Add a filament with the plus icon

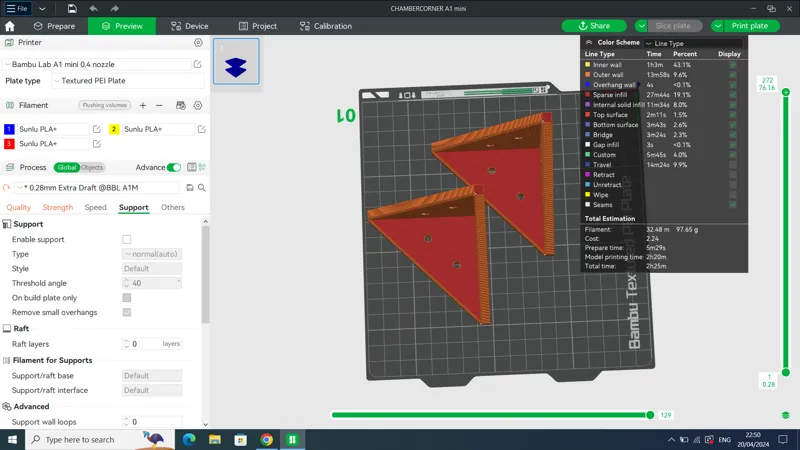click(x=143, y=106)
